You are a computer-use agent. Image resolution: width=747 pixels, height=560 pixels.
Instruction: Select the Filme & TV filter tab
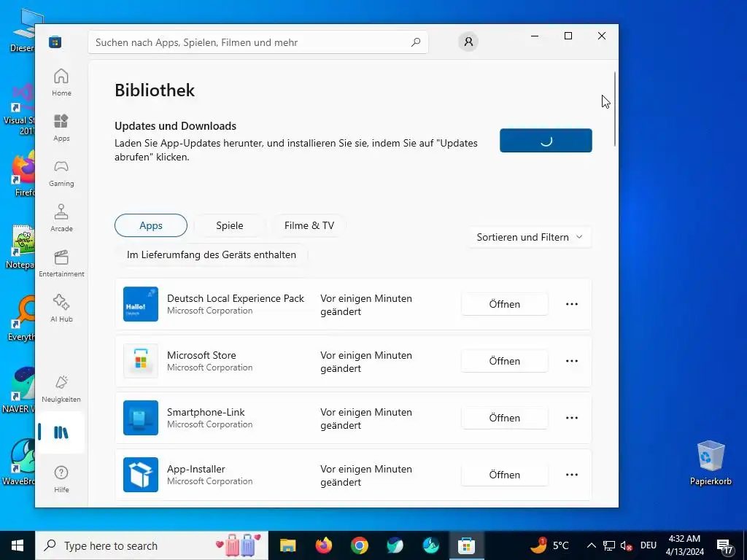309,225
